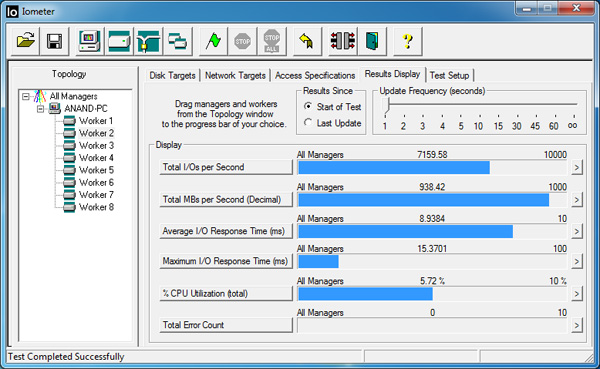This screenshot has height=369, width=600.
Task: Duplicate the selected worker
Action: click(178, 41)
